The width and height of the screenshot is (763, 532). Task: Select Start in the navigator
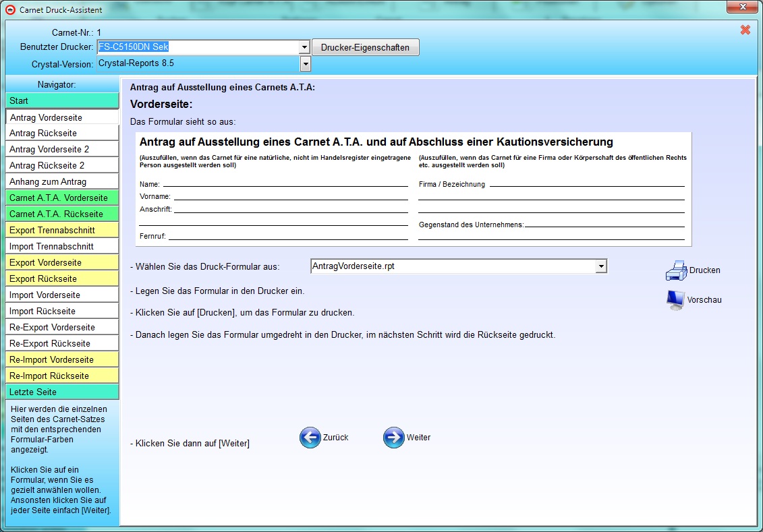[x=62, y=100]
